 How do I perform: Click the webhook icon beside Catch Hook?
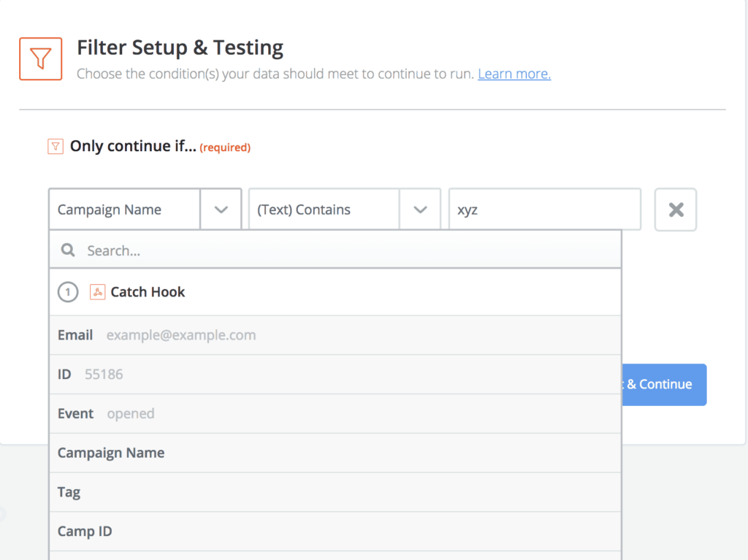coord(97,292)
